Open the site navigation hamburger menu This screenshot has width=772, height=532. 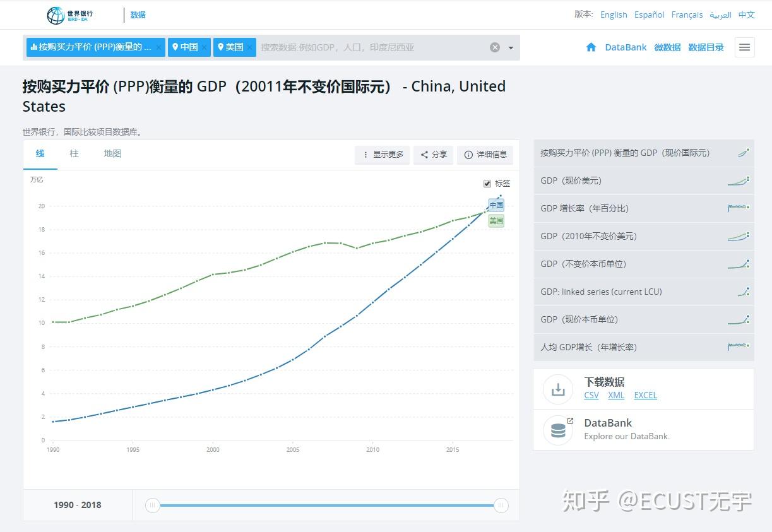click(x=745, y=47)
